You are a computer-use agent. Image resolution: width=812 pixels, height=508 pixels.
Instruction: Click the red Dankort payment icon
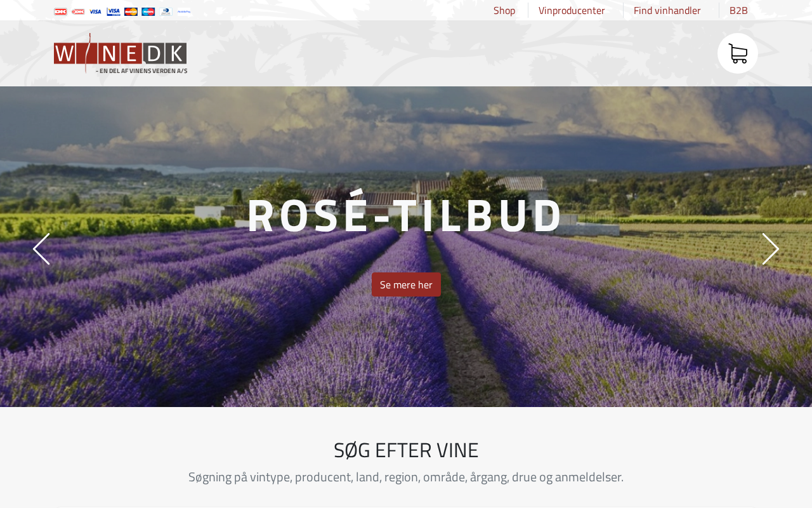[x=60, y=11]
